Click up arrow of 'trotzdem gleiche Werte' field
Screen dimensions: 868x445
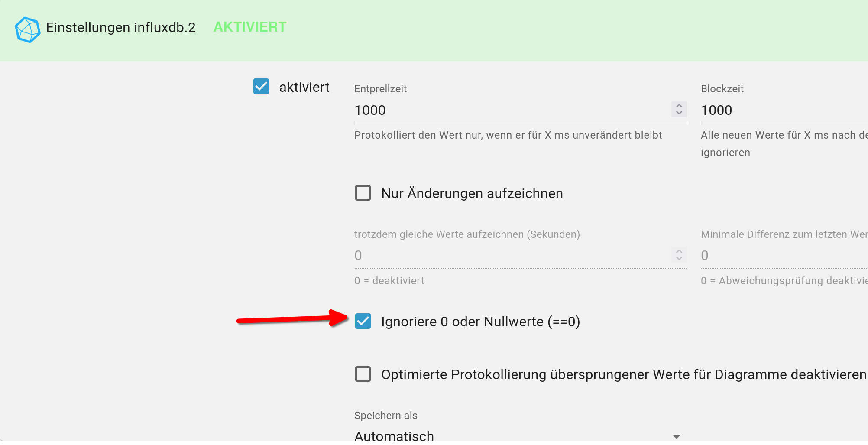pos(679,251)
